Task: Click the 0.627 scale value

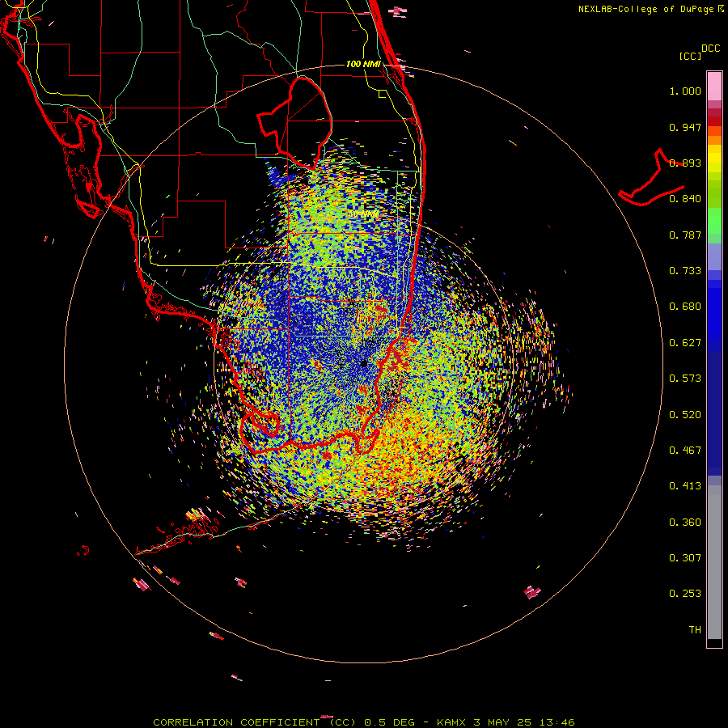Action: tap(685, 343)
